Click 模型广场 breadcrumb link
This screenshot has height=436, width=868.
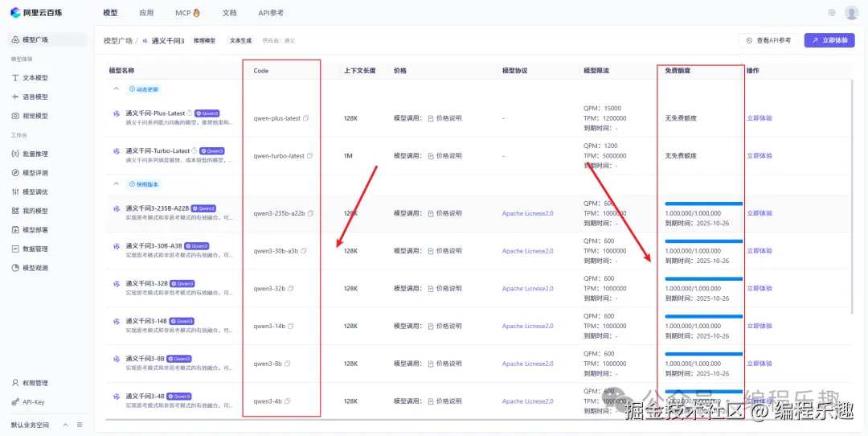point(118,40)
